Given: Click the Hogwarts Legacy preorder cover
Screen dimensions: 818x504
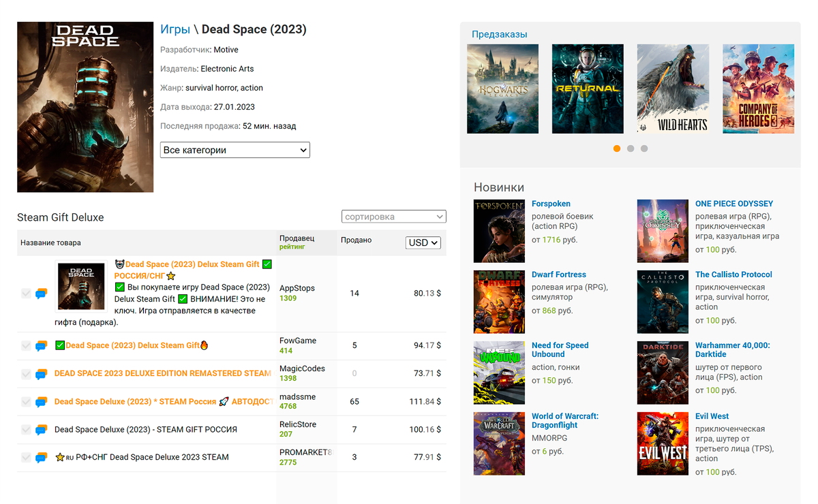Looking at the screenshot, I should point(502,89).
